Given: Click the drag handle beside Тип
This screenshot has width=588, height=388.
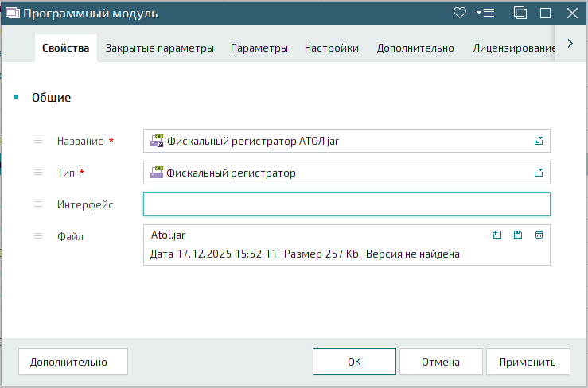Looking at the screenshot, I should (37, 173).
